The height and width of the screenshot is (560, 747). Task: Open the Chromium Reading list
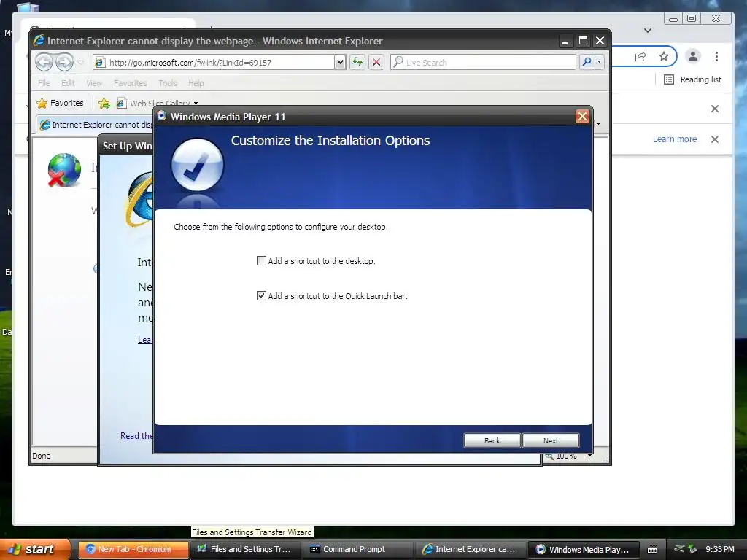point(692,79)
